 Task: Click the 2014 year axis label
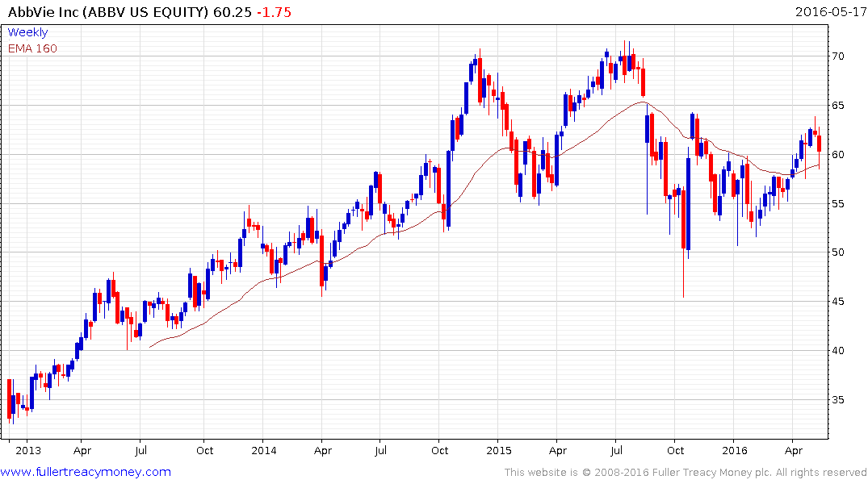coord(263,450)
